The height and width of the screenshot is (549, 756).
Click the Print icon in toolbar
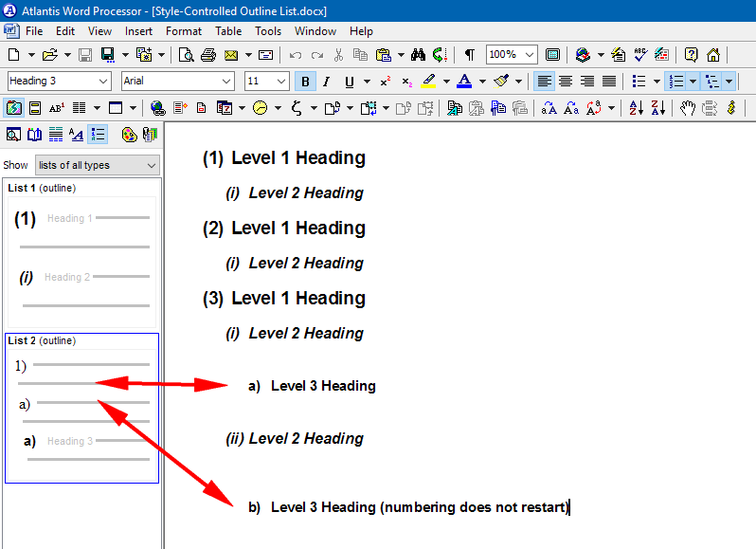coord(207,55)
